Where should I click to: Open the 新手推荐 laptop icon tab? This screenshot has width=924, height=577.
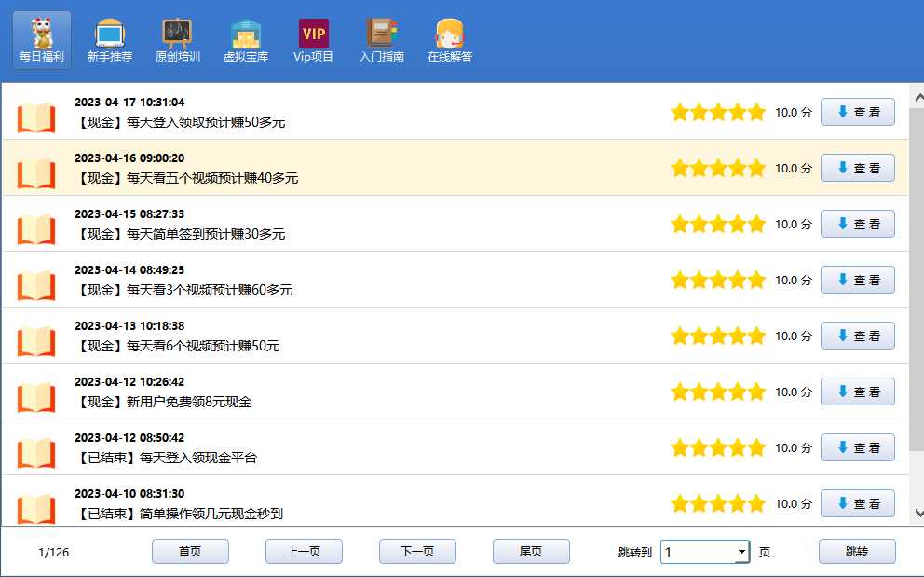coord(110,40)
